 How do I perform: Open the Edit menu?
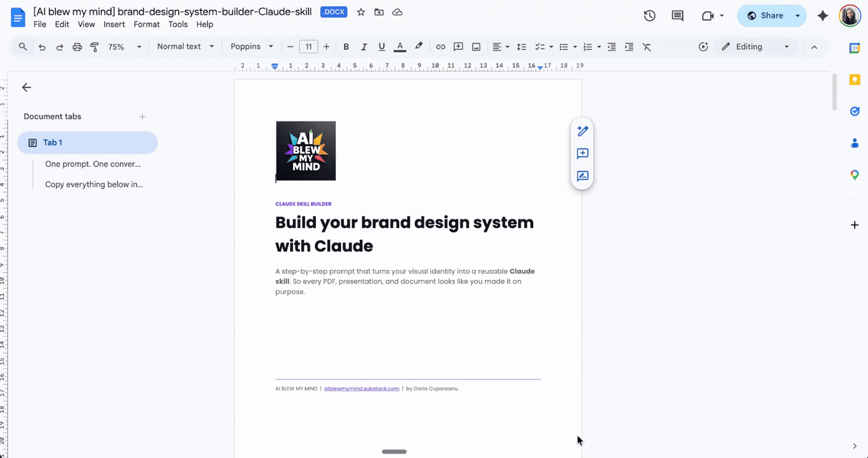pos(62,24)
